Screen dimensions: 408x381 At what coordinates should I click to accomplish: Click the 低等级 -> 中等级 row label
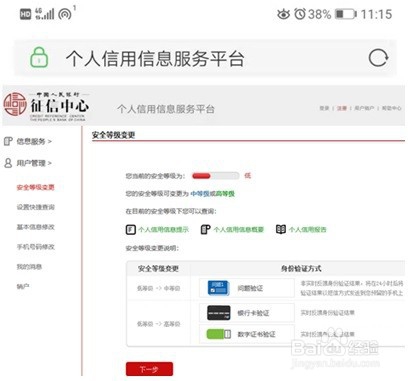pyautogui.click(x=158, y=288)
